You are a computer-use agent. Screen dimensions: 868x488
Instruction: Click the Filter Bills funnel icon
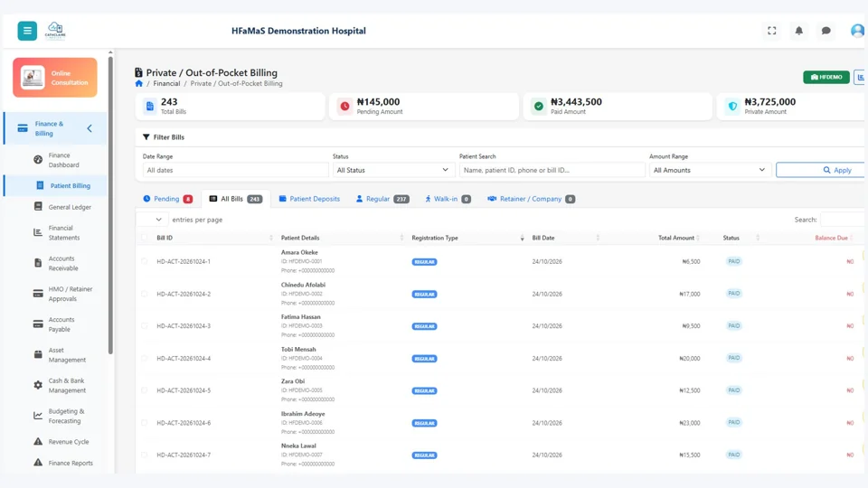tap(146, 137)
